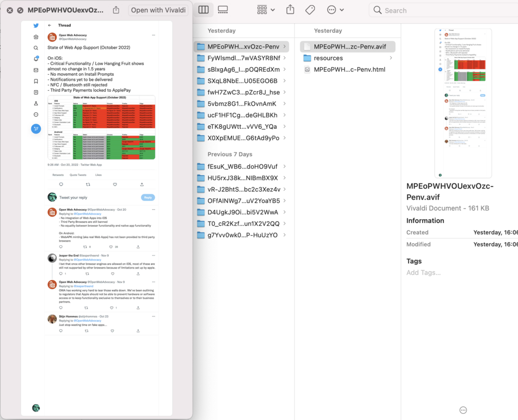Expand the T0_cR2Kzf folder chevron

coord(285,224)
